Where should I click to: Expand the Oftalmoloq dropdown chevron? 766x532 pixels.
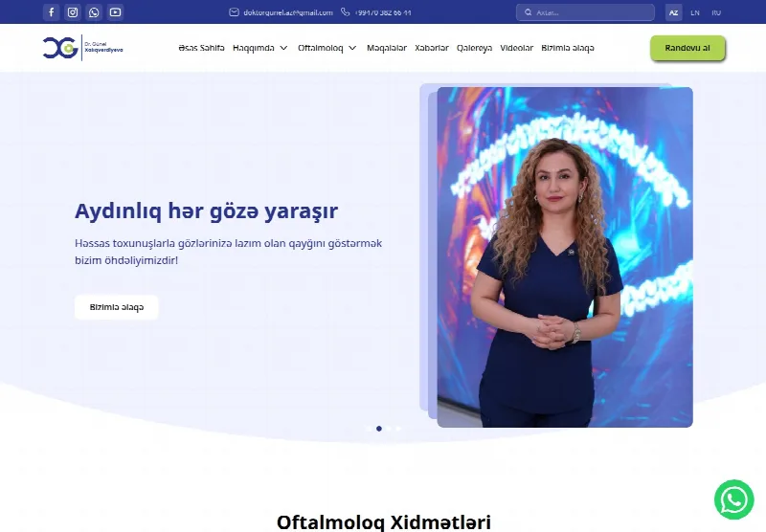point(352,48)
